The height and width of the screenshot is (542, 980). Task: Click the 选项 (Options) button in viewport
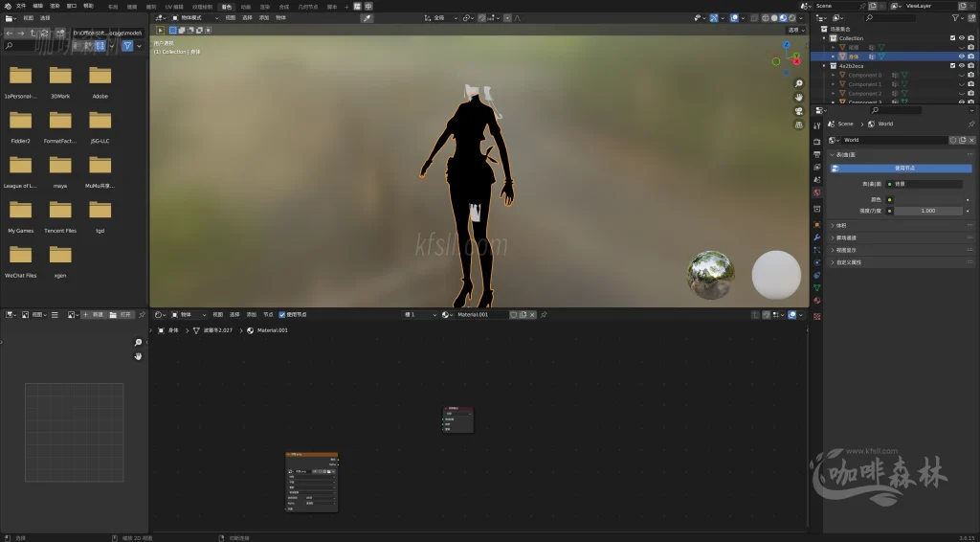pos(796,30)
